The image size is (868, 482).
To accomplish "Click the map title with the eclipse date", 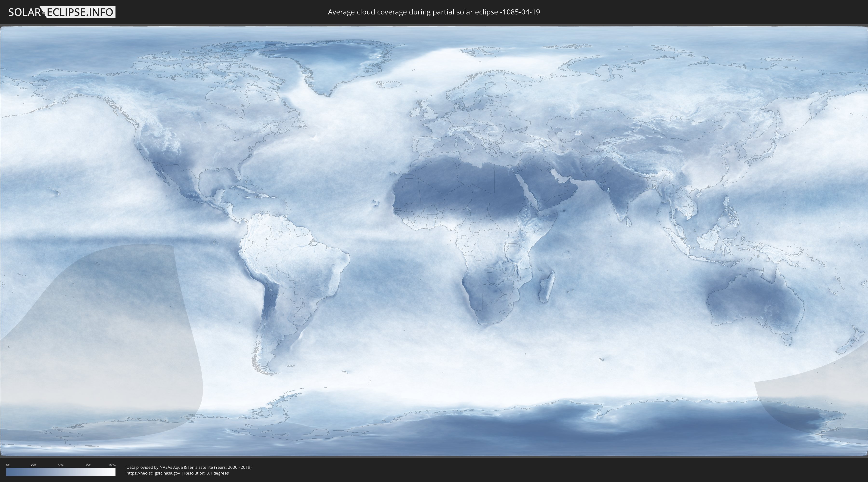I will [x=434, y=12].
